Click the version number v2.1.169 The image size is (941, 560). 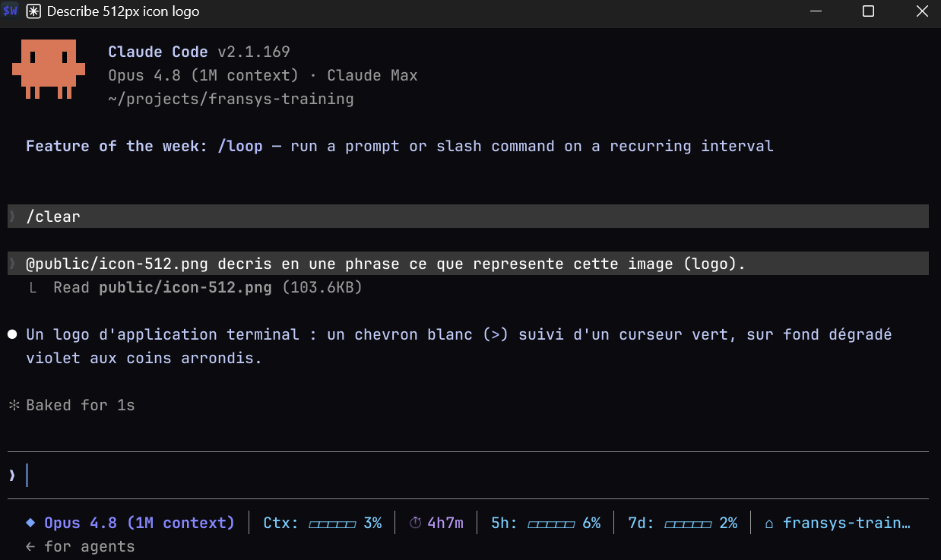point(254,52)
